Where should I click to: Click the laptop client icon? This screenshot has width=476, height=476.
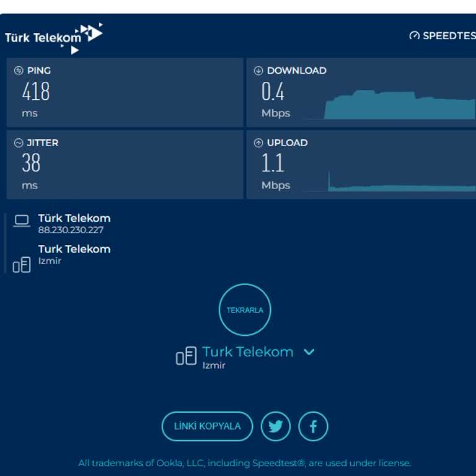22,221
